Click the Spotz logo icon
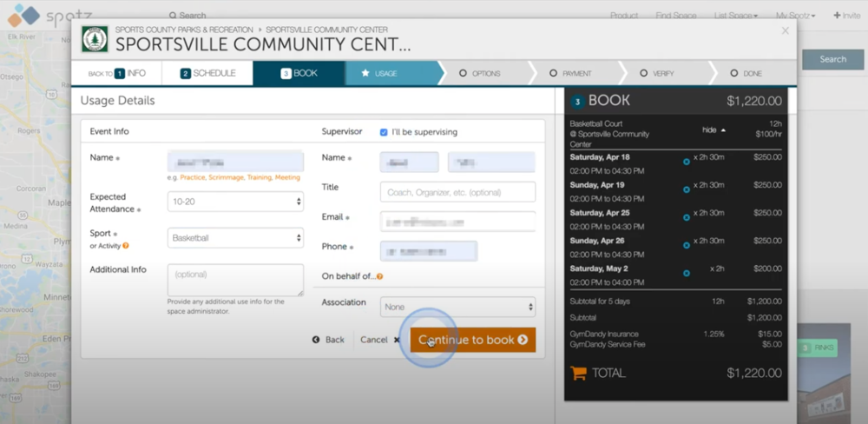Image resolution: width=868 pixels, height=424 pixels. click(23, 16)
